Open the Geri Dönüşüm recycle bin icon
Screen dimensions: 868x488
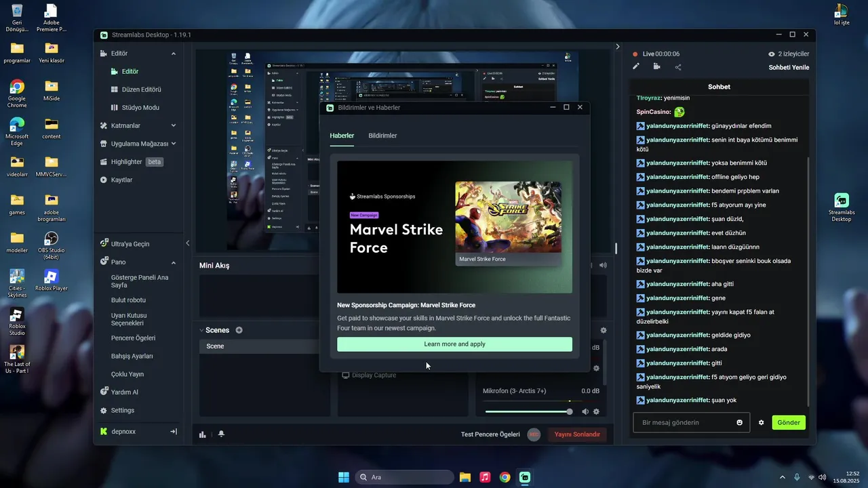coord(17,18)
